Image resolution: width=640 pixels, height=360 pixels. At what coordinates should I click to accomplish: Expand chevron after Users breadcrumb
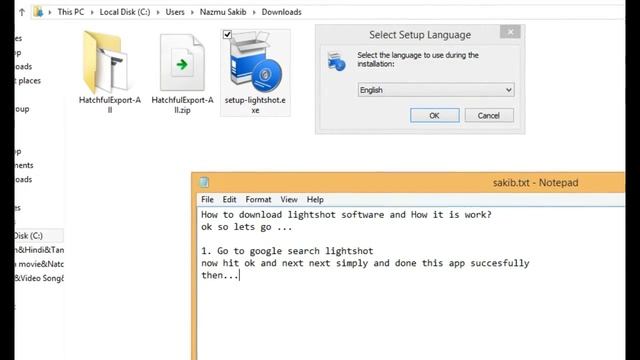[192, 12]
